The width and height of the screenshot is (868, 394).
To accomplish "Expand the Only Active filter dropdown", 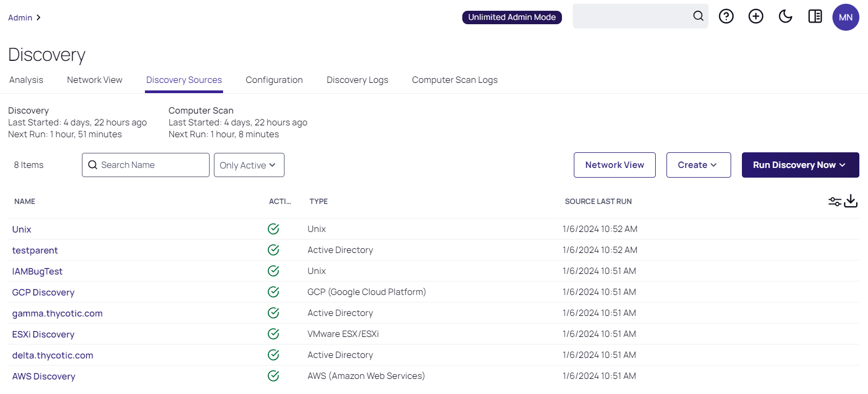I will (249, 165).
